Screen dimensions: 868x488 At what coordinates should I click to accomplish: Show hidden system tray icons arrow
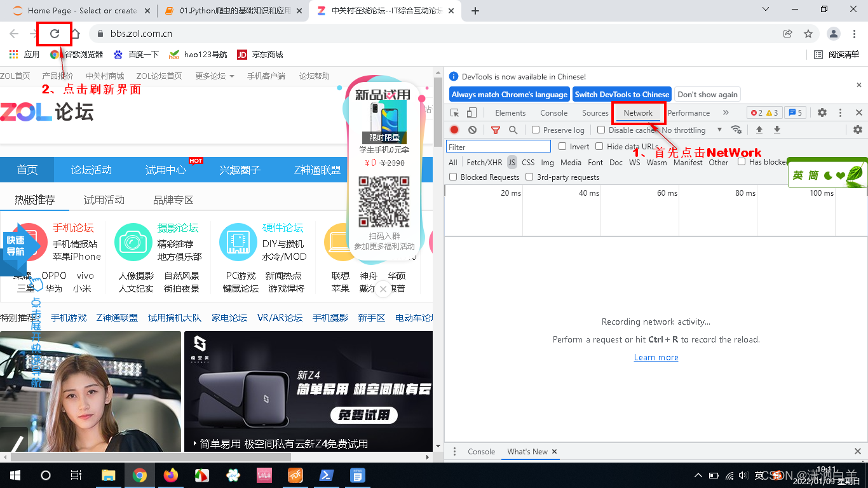(698, 475)
